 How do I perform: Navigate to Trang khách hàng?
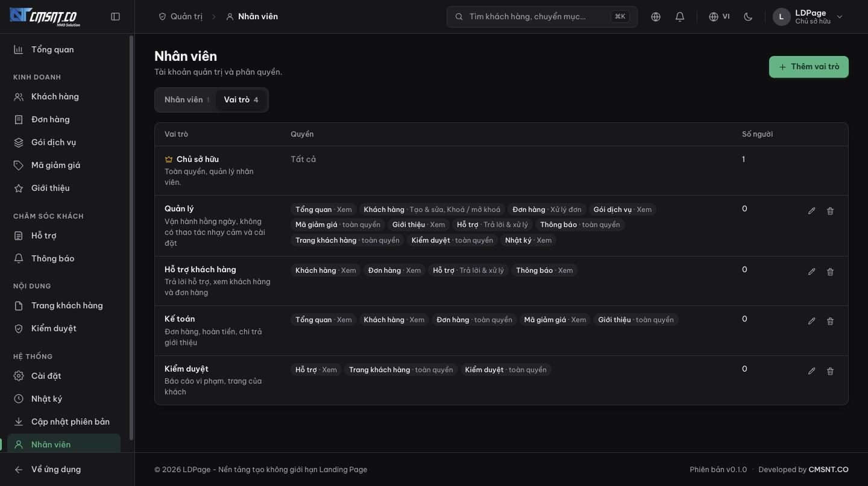pos(64,305)
